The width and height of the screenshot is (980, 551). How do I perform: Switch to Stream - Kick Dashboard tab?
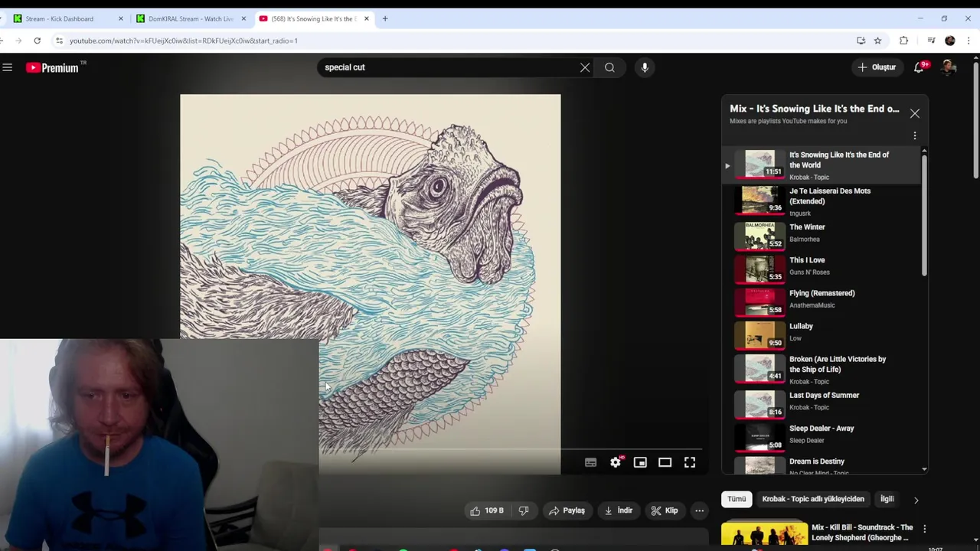(x=67, y=18)
